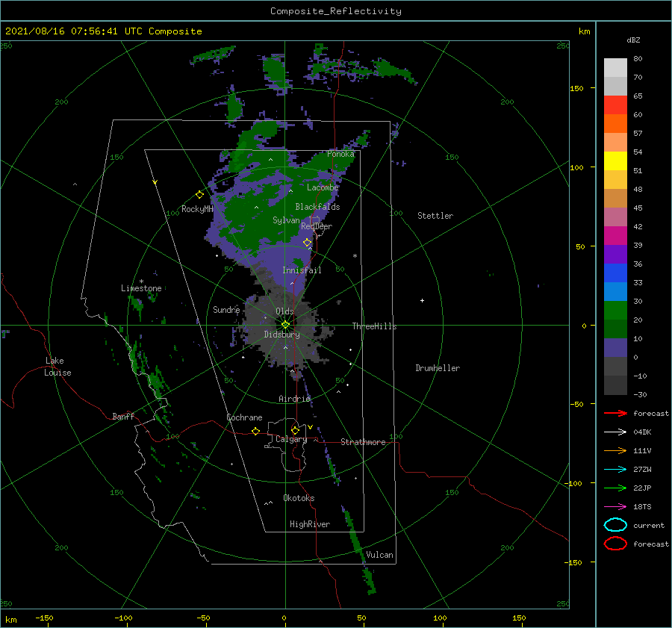
Task: Click the orange 111V arrow legend icon
Action: pyautogui.click(x=615, y=450)
